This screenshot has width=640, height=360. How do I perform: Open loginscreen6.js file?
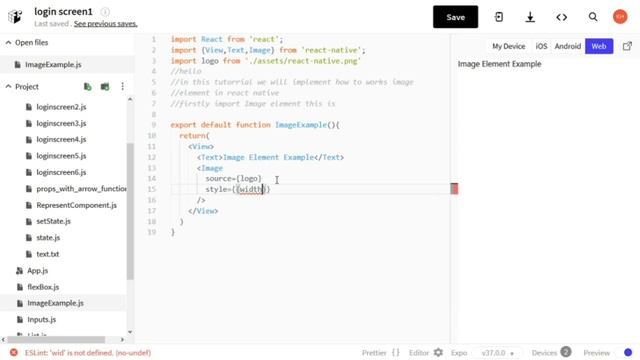coord(61,172)
